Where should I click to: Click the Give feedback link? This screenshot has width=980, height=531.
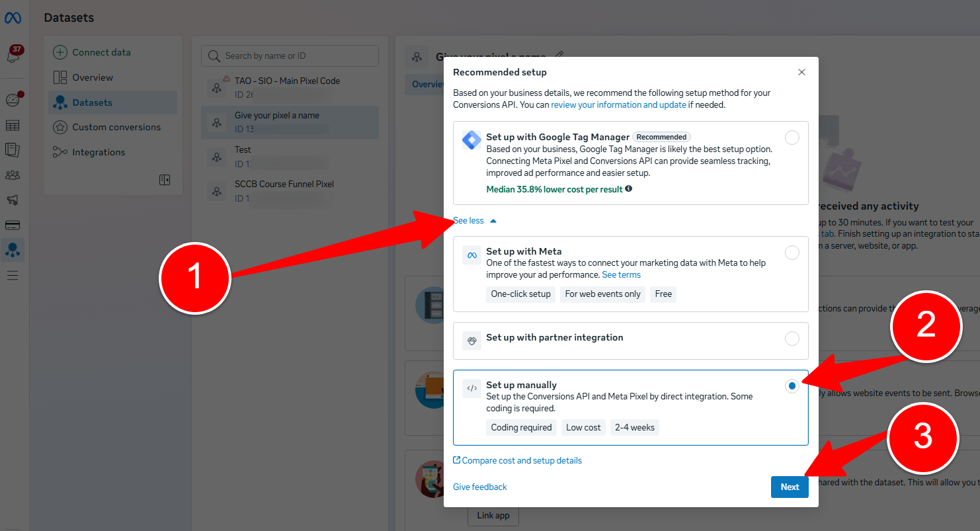[x=480, y=487]
